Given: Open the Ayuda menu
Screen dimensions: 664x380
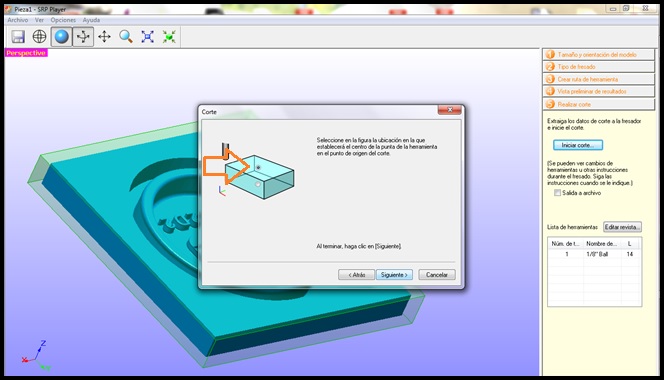Looking at the screenshot, I should pyautogui.click(x=91, y=20).
